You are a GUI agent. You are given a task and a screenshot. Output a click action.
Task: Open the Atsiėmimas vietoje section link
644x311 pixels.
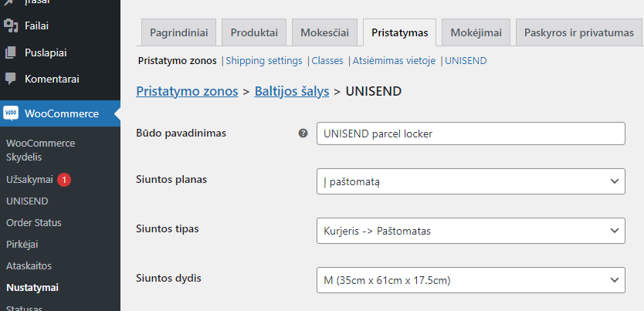(x=394, y=61)
